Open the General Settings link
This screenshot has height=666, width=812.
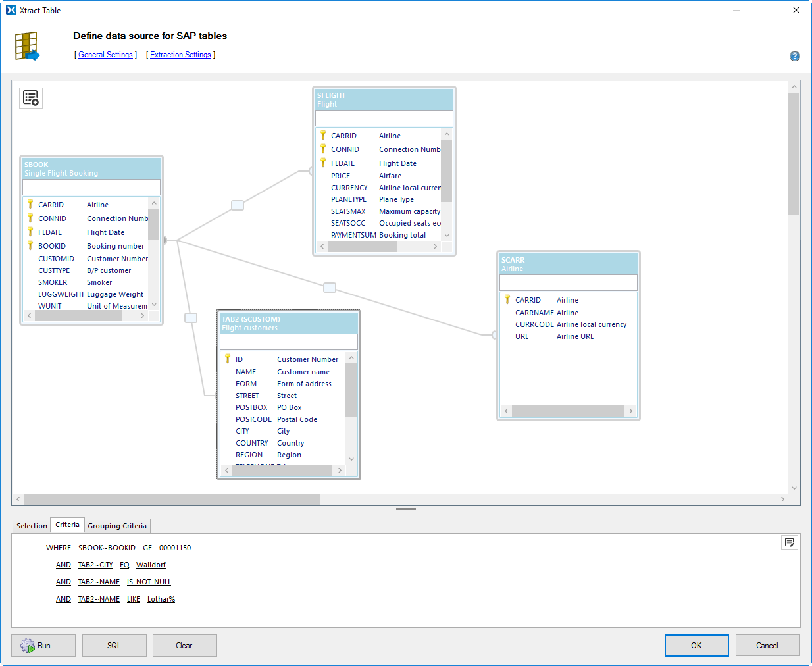pyautogui.click(x=105, y=55)
